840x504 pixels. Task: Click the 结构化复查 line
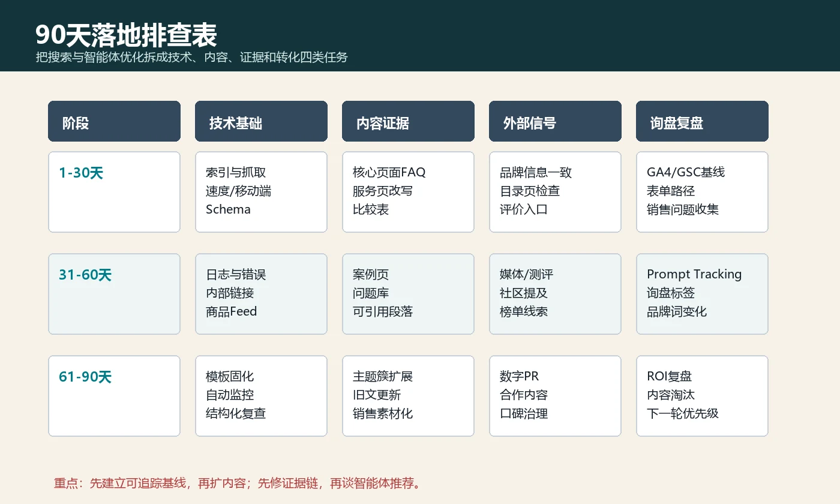click(236, 413)
